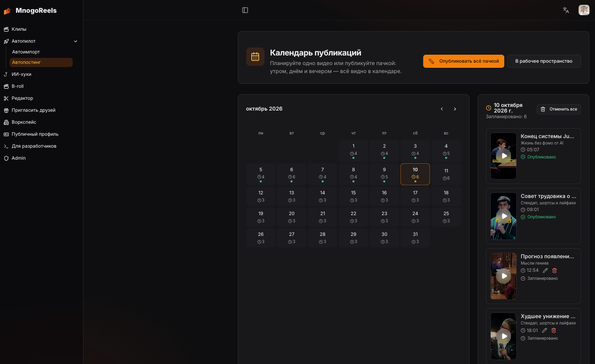Open the Редактор page

pyautogui.click(x=42, y=98)
